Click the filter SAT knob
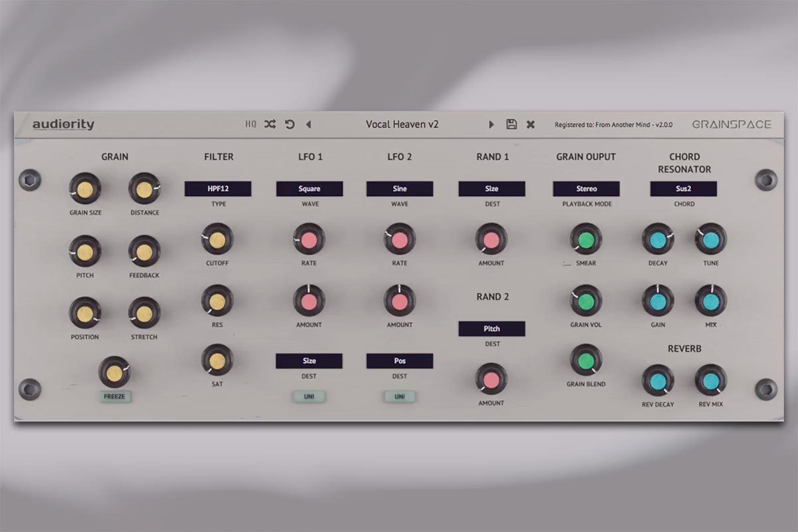 217,360
